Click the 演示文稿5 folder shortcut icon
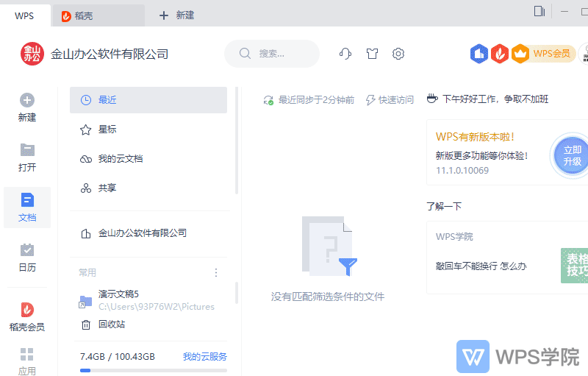Viewport: 588px width, 376px height. coord(85,302)
